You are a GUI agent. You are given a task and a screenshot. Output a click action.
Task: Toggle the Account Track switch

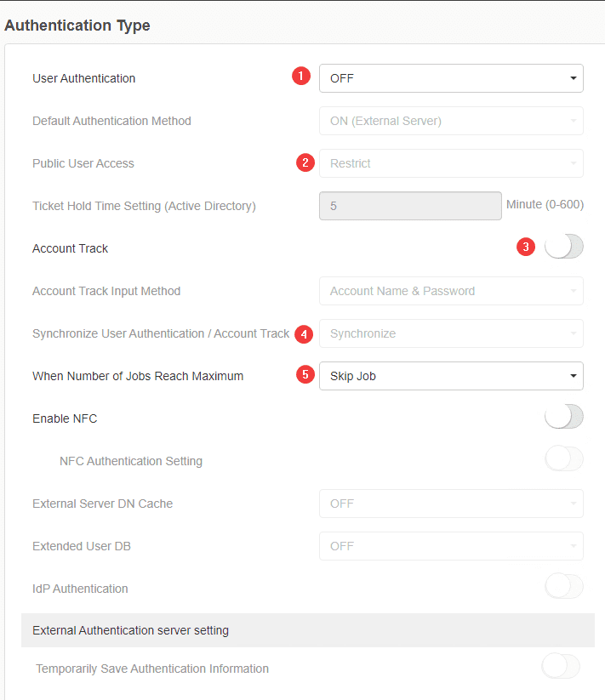[x=563, y=248]
